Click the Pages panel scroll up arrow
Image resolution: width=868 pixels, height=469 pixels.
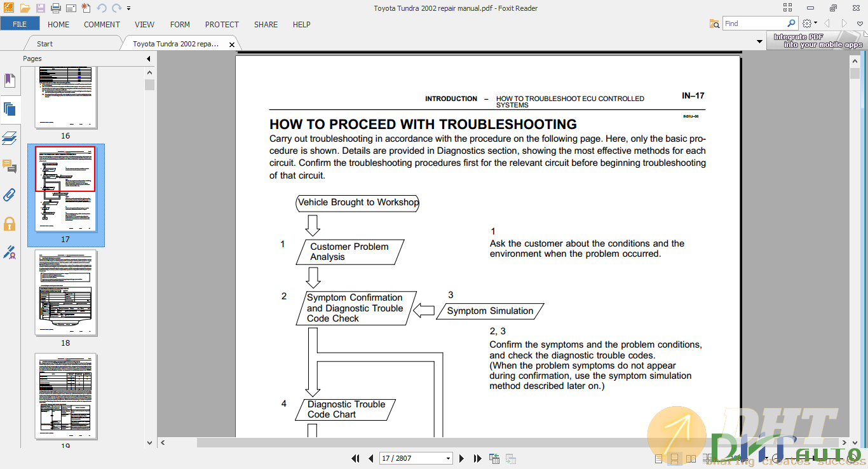tap(149, 72)
